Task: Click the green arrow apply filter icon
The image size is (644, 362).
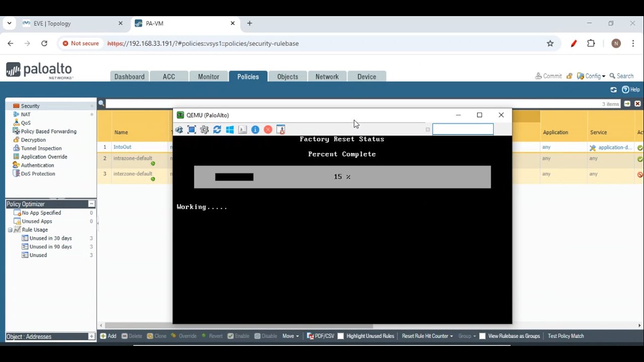Action: pyautogui.click(x=627, y=104)
